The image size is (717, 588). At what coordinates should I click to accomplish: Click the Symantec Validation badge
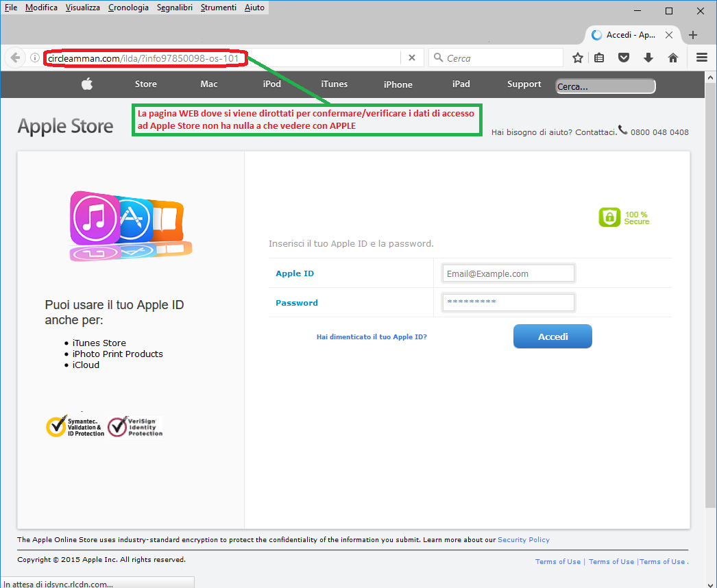tap(75, 426)
